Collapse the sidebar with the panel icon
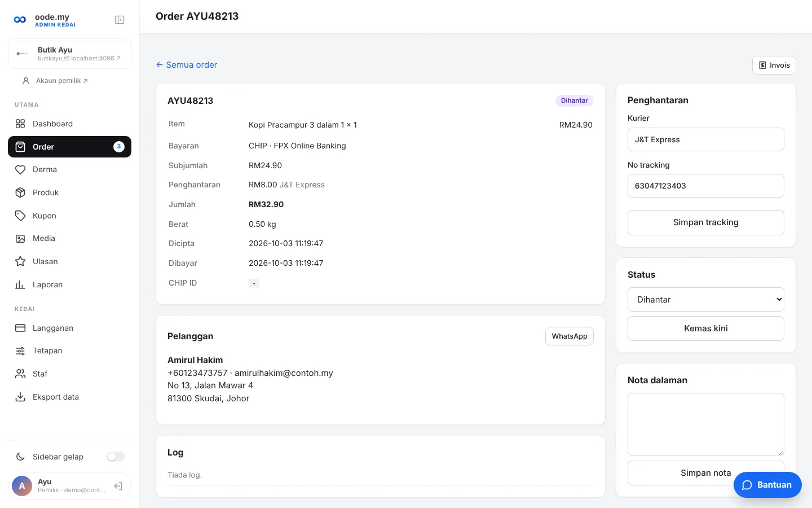The height and width of the screenshot is (508, 812). tap(120, 20)
